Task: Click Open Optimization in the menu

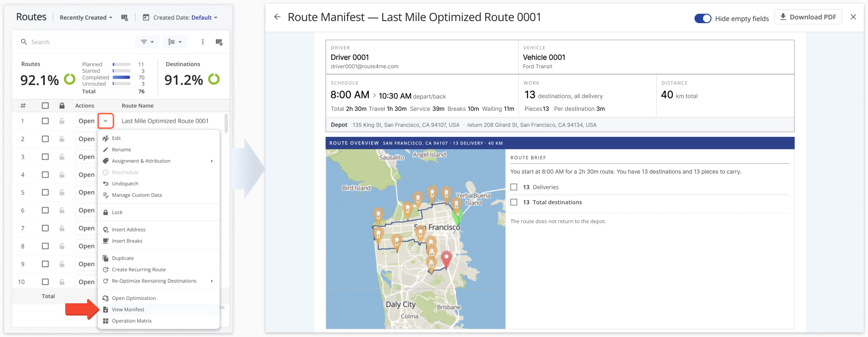Action: (158, 298)
